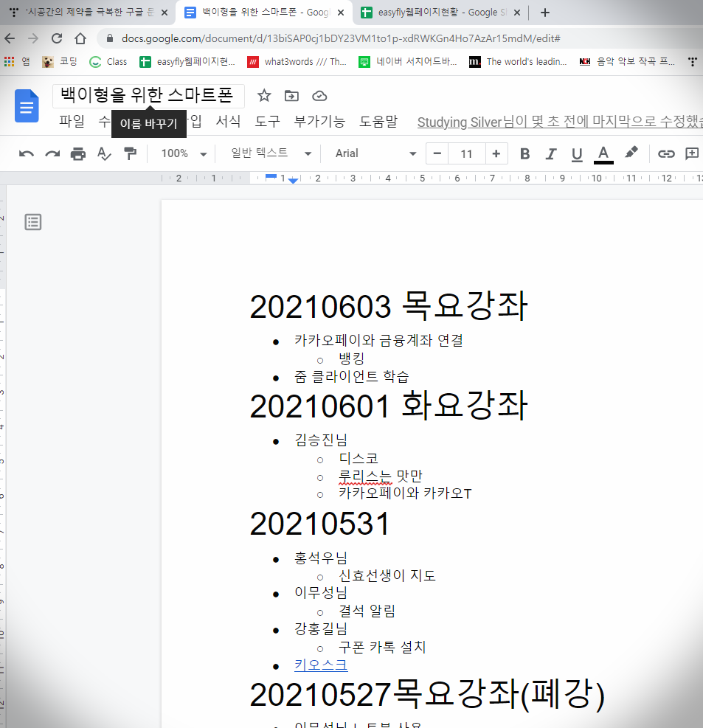Toggle italic formatting
The height and width of the screenshot is (728, 703).
tap(551, 153)
